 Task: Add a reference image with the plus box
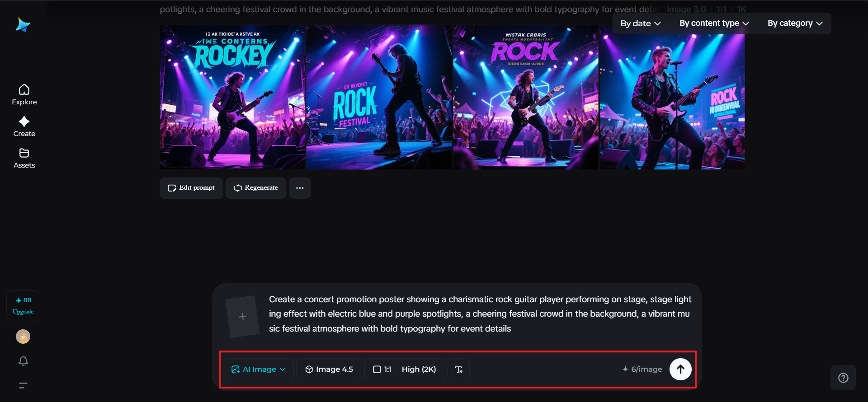point(243,317)
